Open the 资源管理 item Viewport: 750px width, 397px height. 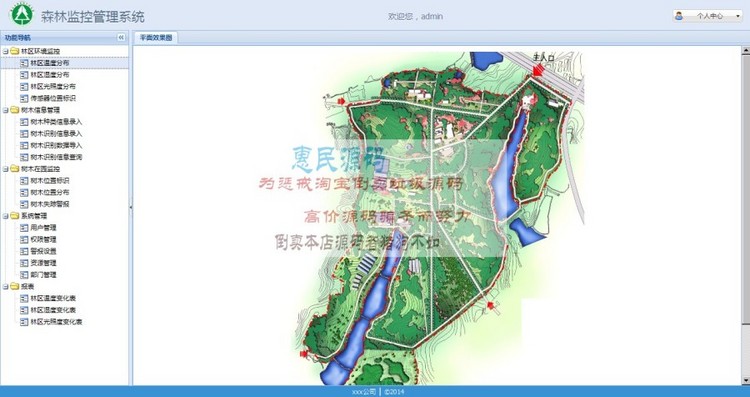(43, 263)
